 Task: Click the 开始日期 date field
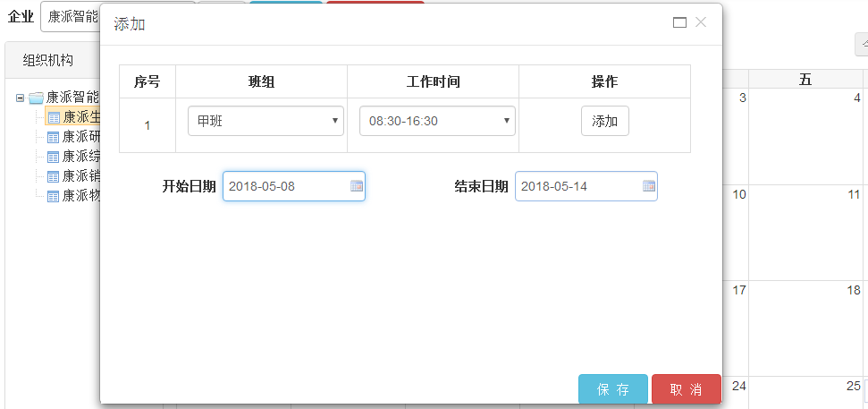point(284,186)
